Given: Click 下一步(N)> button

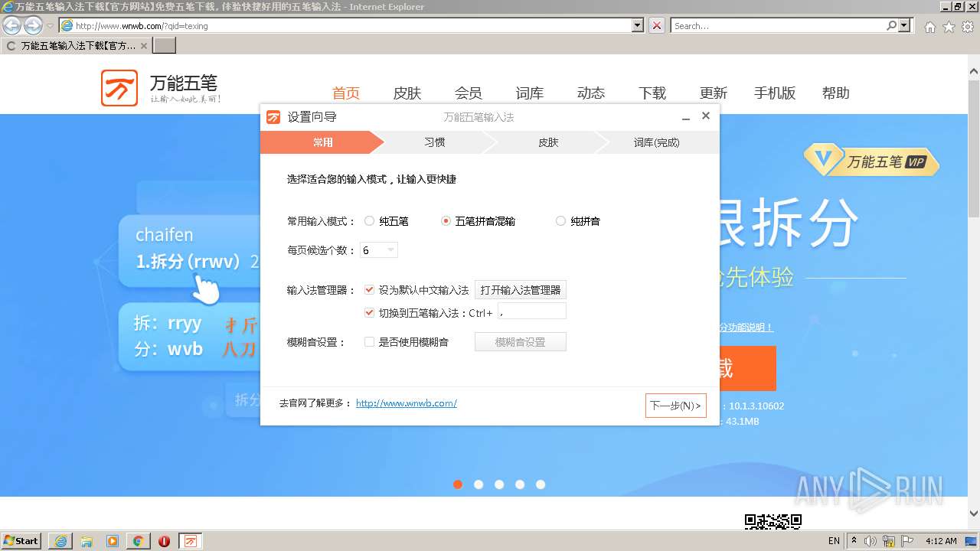Looking at the screenshot, I should pyautogui.click(x=675, y=406).
